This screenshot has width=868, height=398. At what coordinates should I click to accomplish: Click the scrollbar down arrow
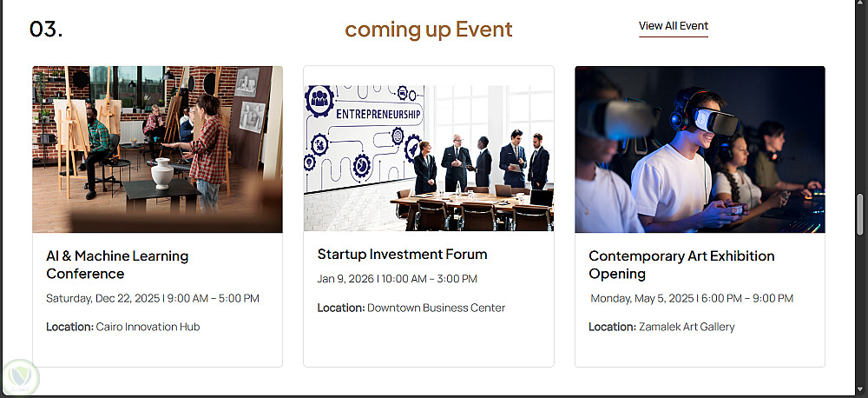point(860,390)
